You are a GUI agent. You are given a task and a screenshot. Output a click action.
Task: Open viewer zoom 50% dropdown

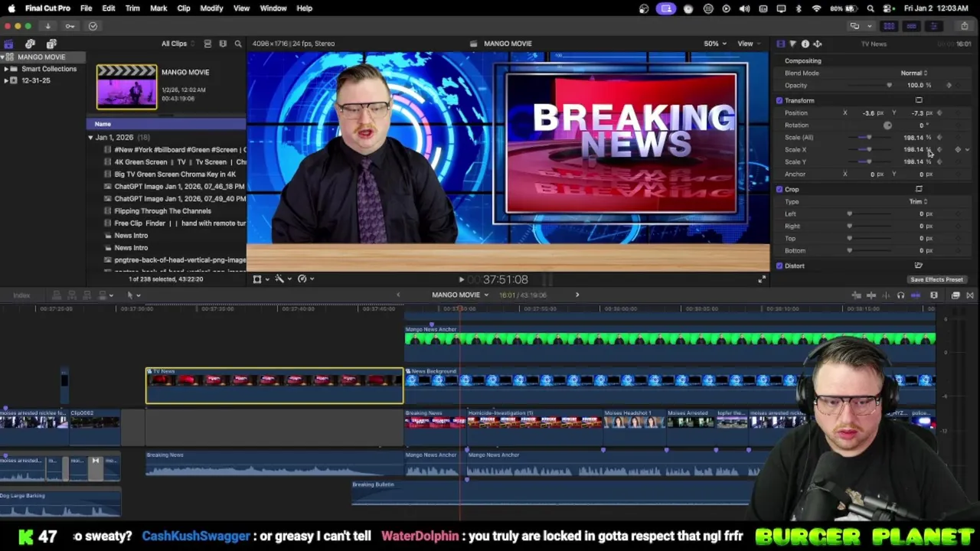714,44
